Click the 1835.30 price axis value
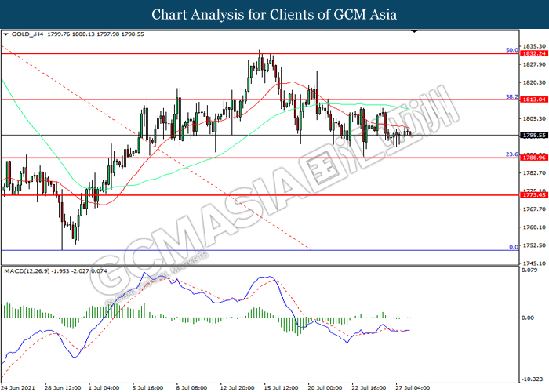 (534, 46)
